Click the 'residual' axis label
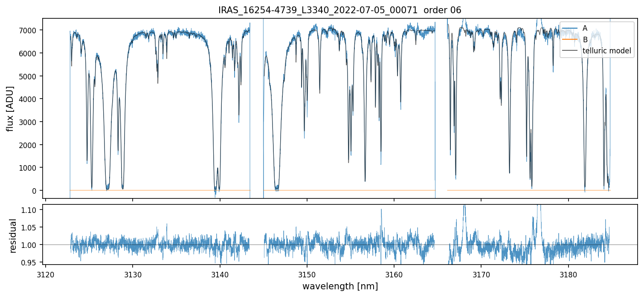This screenshot has width=644, height=297. [13, 236]
